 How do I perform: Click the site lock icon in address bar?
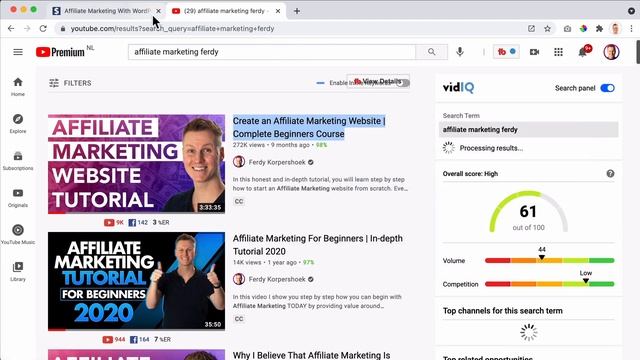62,29
